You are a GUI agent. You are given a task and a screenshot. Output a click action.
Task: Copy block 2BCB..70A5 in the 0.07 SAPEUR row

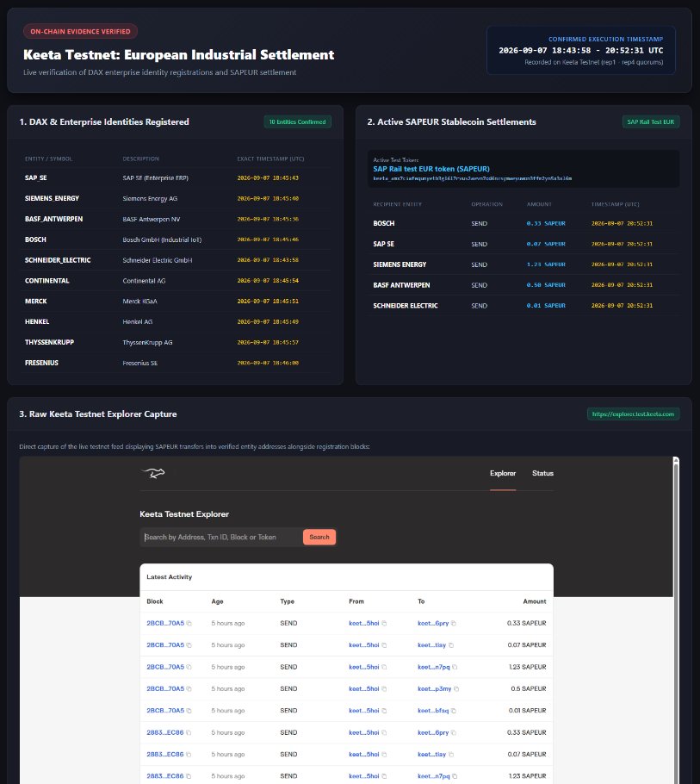(x=189, y=645)
